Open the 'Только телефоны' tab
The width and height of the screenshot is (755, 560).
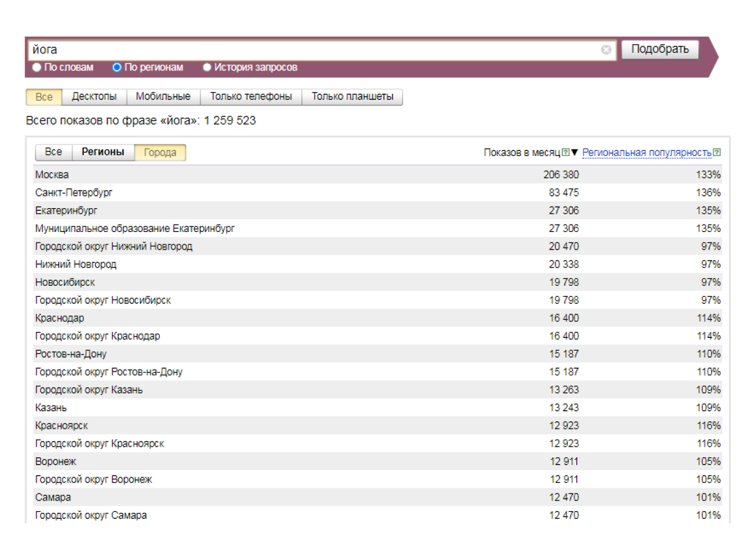point(251,97)
